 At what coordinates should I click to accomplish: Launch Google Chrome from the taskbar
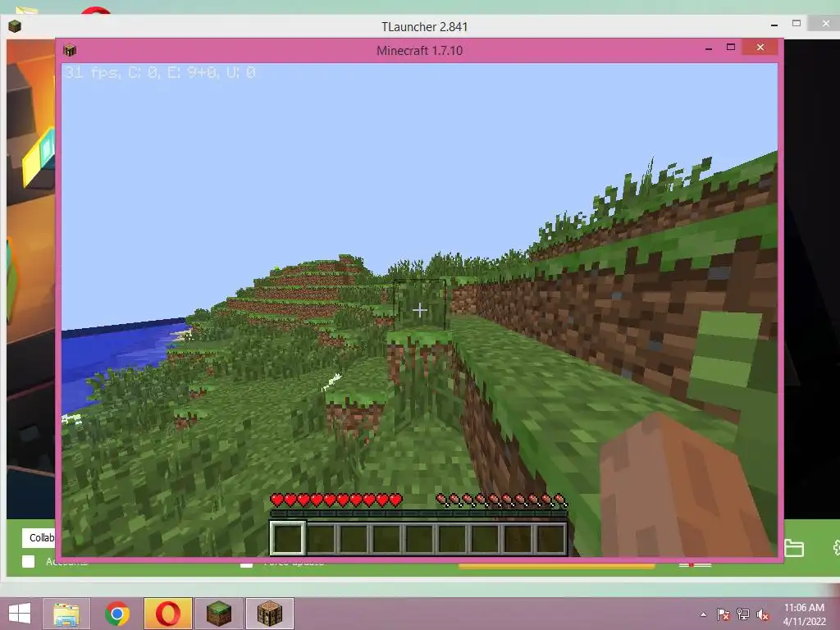[116, 614]
